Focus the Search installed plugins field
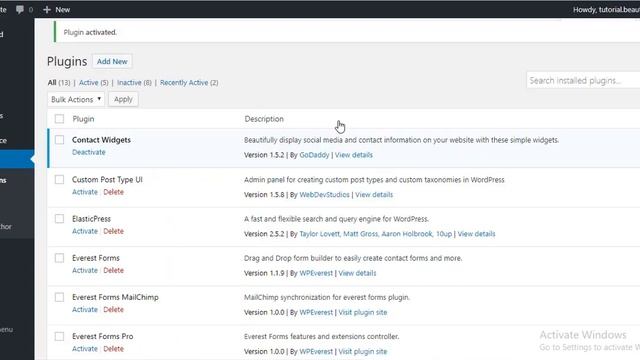This screenshot has width=640, height=360. click(583, 80)
